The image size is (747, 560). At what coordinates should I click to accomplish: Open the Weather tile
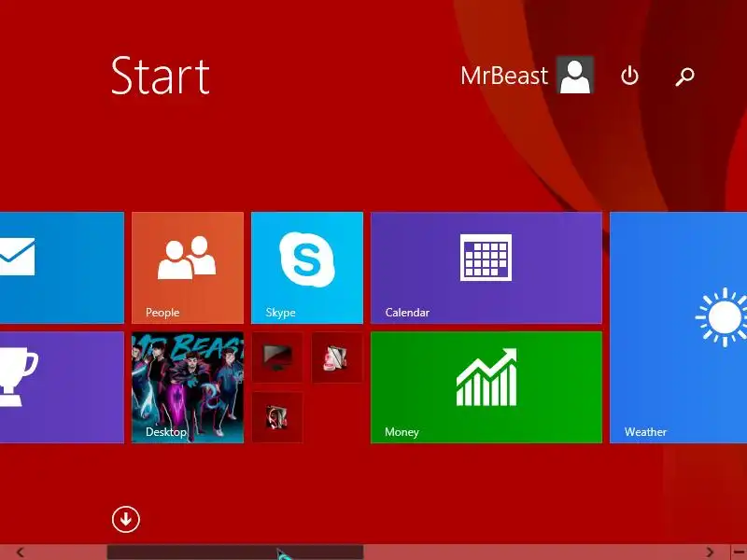pos(679,328)
